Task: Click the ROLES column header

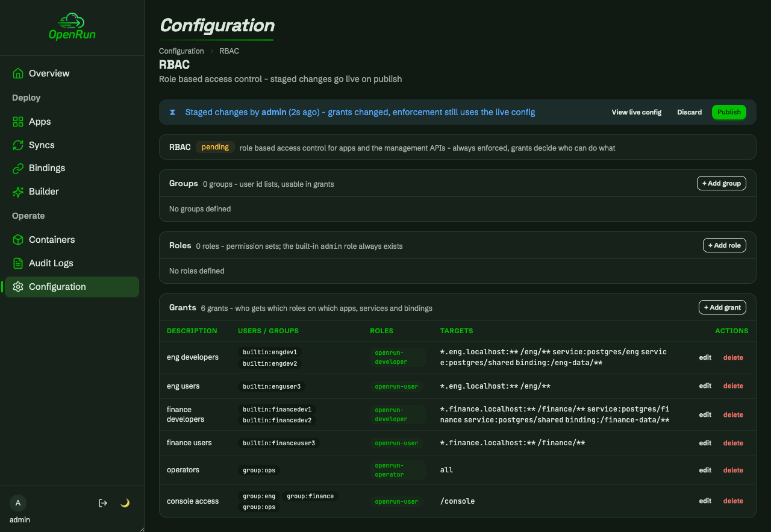Action: point(381,331)
